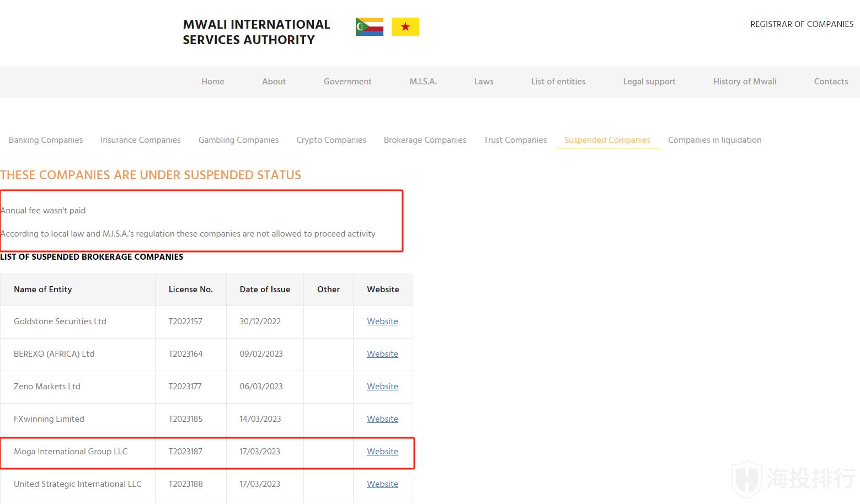Open List of entities menu
The image size is (860, 504).
point(558,82)
